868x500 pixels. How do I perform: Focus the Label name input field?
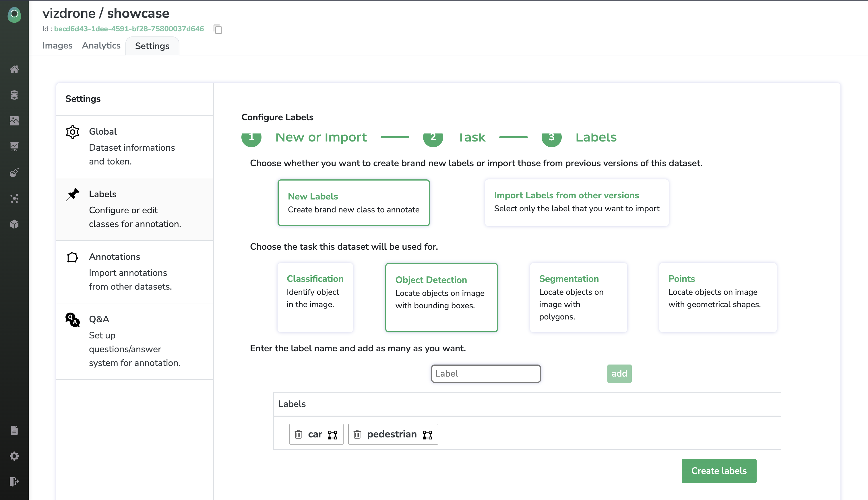[485, 373]
